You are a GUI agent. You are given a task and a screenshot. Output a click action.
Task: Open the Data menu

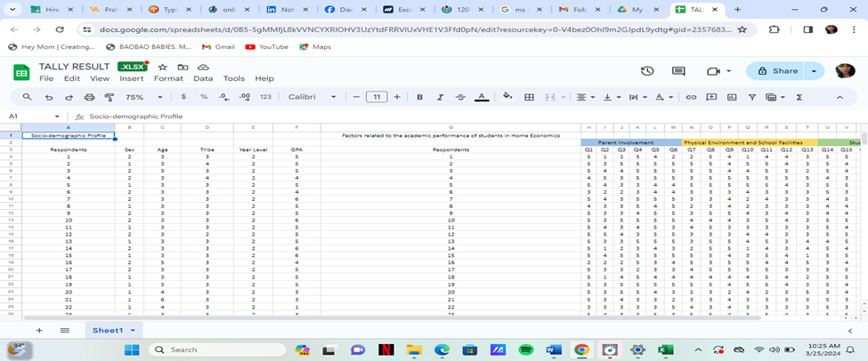203,78
